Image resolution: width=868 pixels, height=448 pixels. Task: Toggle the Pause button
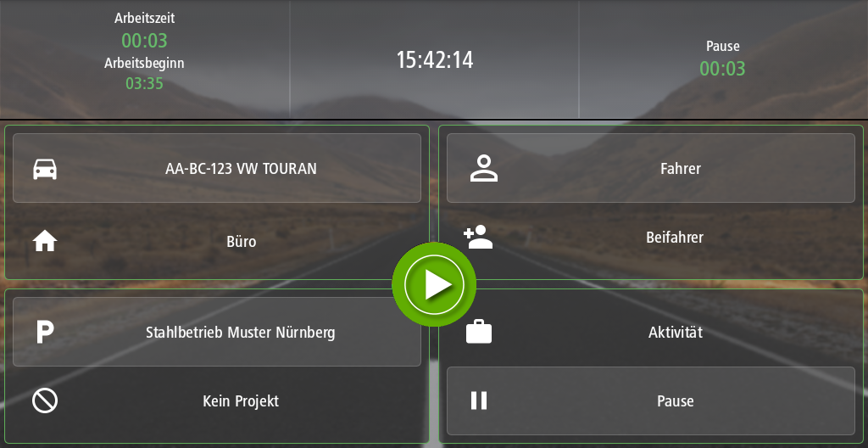(x=651, y=400)
